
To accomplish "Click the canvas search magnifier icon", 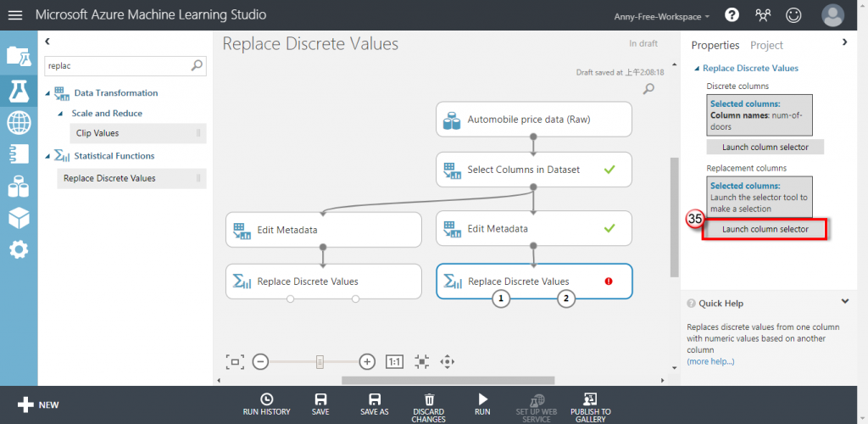I will (648, 88).
